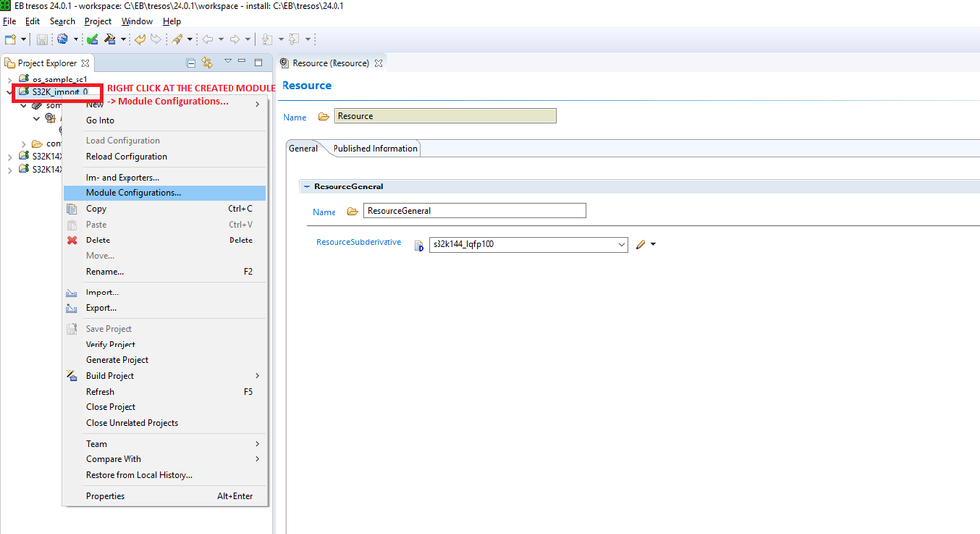Collapse all in Project Explorer
Viewport: 980px width, 534px height.
point(191,63)
